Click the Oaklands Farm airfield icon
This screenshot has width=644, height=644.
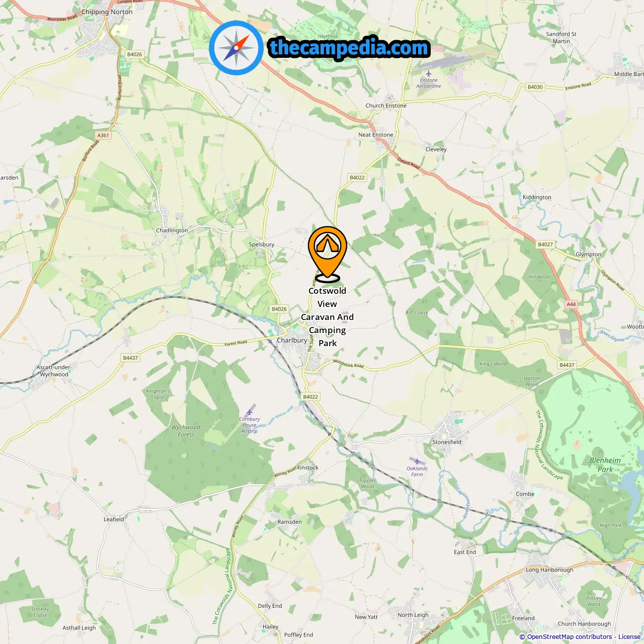click(x=417, y=461)
